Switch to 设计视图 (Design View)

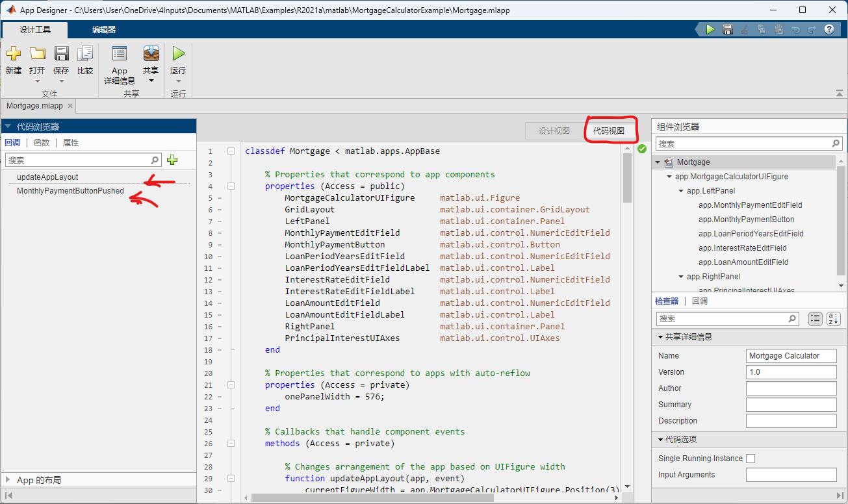coord(554,131)
